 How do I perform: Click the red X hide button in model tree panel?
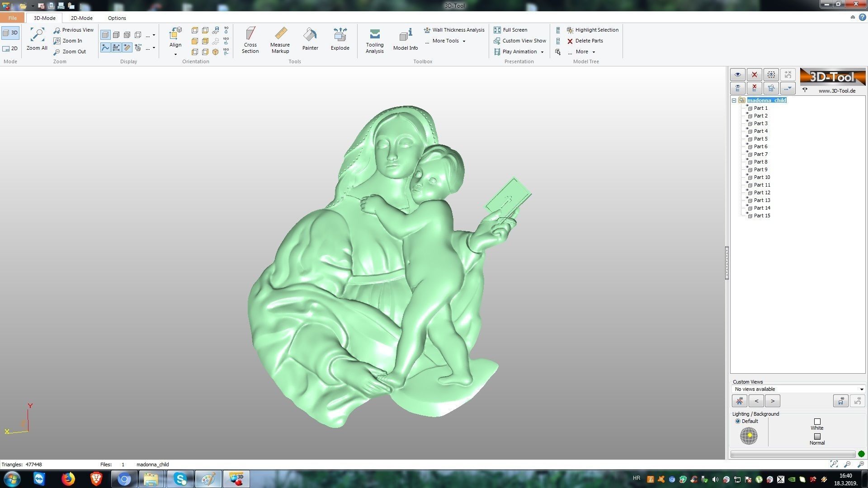[x=755, y=75]
